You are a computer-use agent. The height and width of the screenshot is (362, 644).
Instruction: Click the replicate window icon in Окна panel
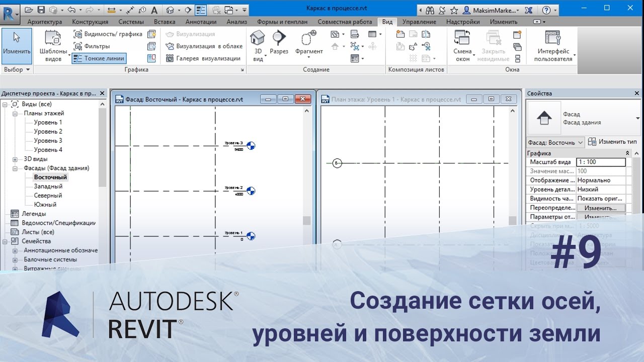pyautogui.click(x=517, y=34)
